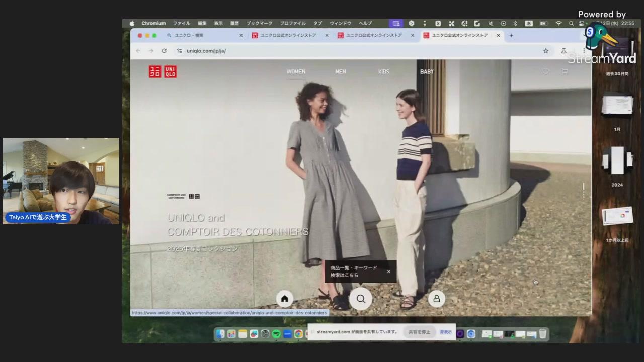This screenshot has width=644, height=362.
Task: Open the home button in the bottom bar
Action: [x=284, y=299]
